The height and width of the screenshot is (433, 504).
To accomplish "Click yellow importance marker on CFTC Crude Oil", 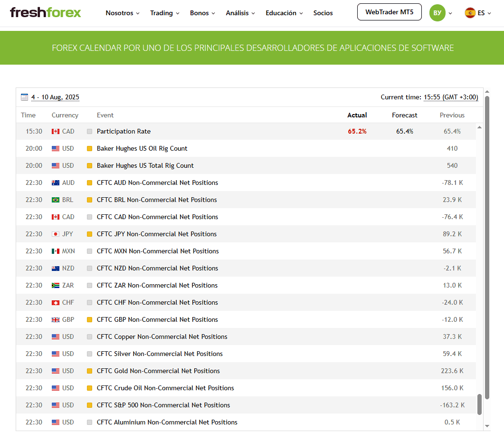I will (x=90, y=388).
